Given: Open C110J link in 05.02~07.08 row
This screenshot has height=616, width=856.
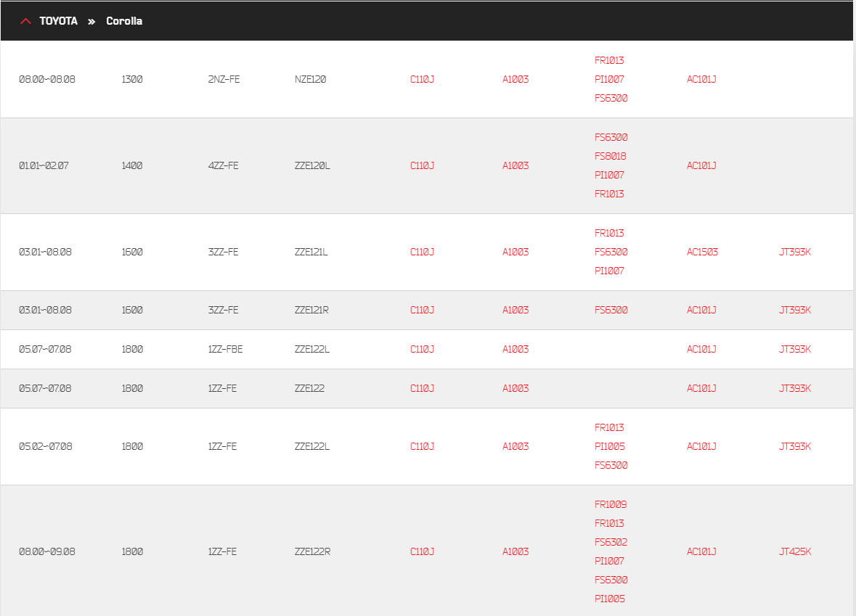Looking at the screenshot, I should [422, 447].
